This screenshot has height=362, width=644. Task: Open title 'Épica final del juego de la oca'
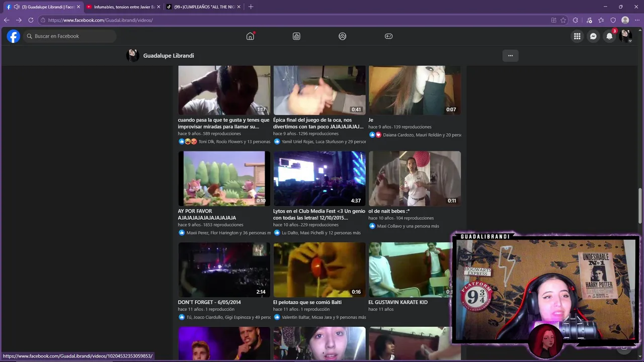318,123
